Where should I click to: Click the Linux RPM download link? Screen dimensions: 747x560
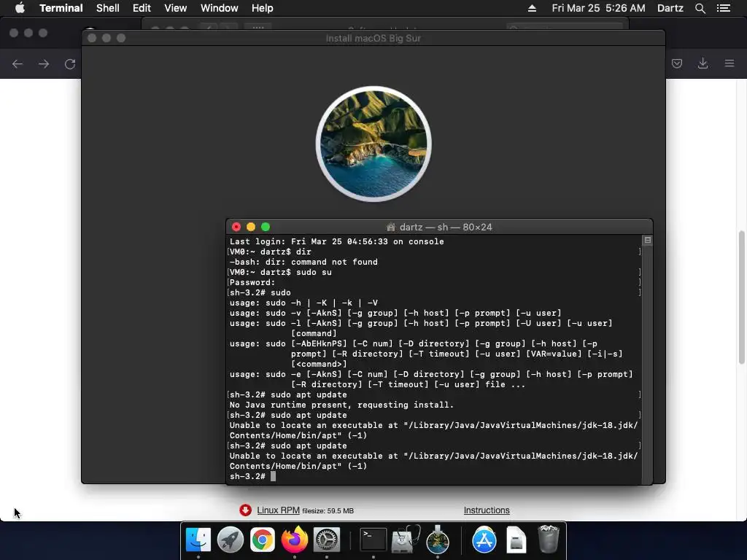coord(278,510)
